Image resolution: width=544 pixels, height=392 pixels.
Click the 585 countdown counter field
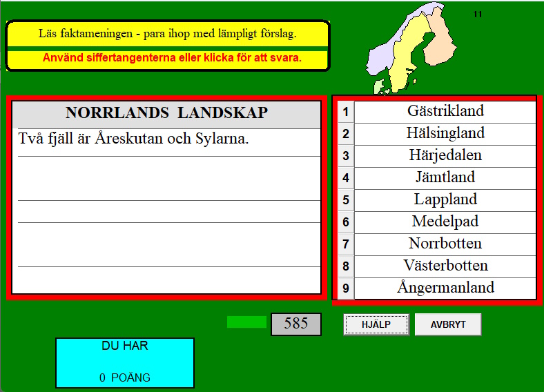pyautogui.click(x=296, y=324)
